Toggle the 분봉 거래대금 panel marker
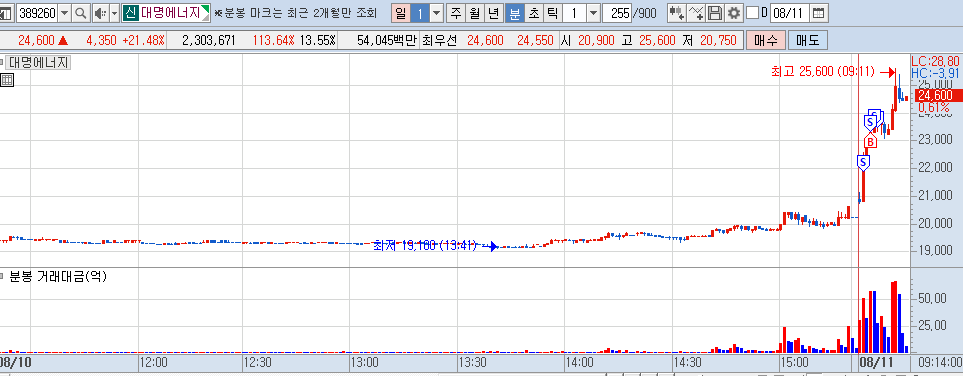 [x=2, y=276]
